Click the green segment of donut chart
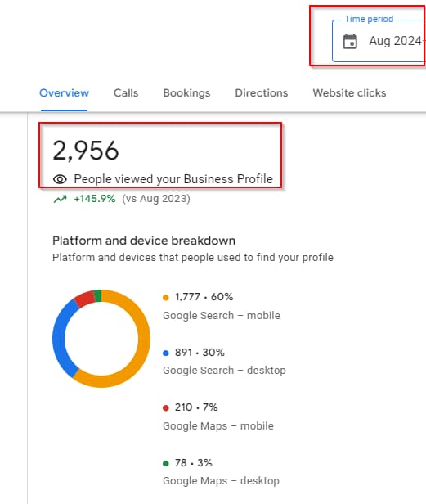This screenshot has height=504, width=426. click(98, 295)
